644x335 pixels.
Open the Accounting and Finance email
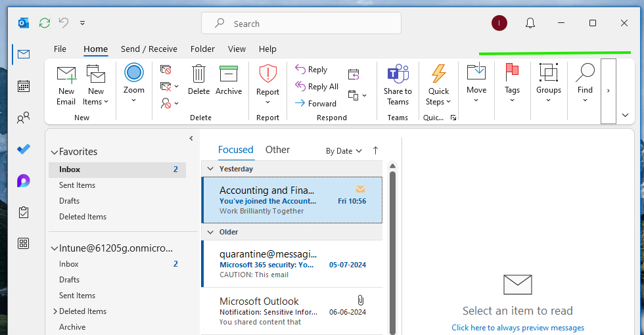pyautogui.click(x=292, y=200)
